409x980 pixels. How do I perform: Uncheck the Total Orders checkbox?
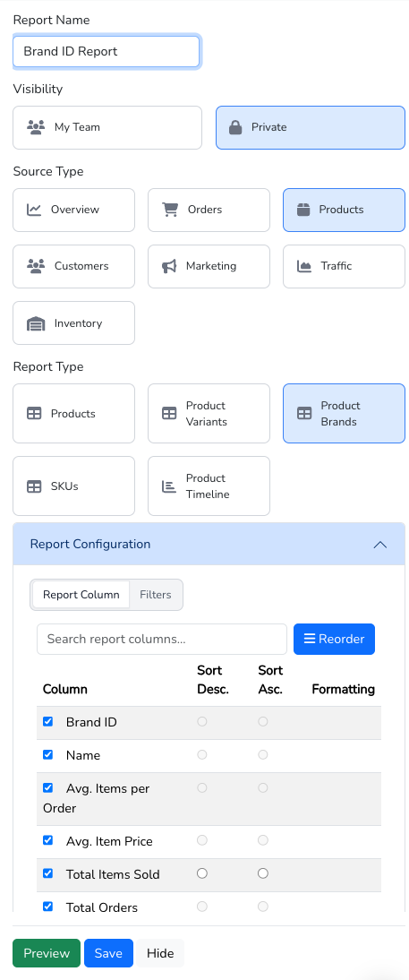(x=47, y=907)
